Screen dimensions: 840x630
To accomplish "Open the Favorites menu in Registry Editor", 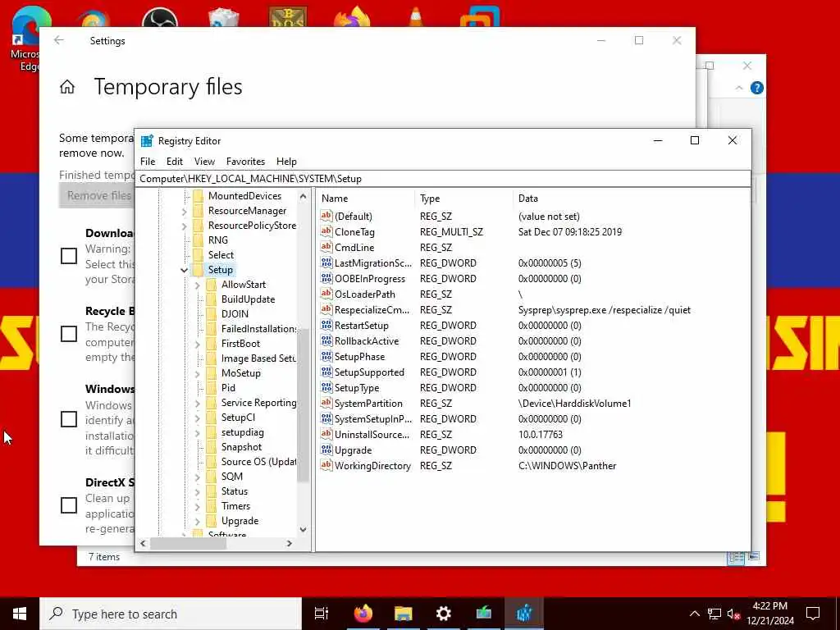I will click(245, 162).
